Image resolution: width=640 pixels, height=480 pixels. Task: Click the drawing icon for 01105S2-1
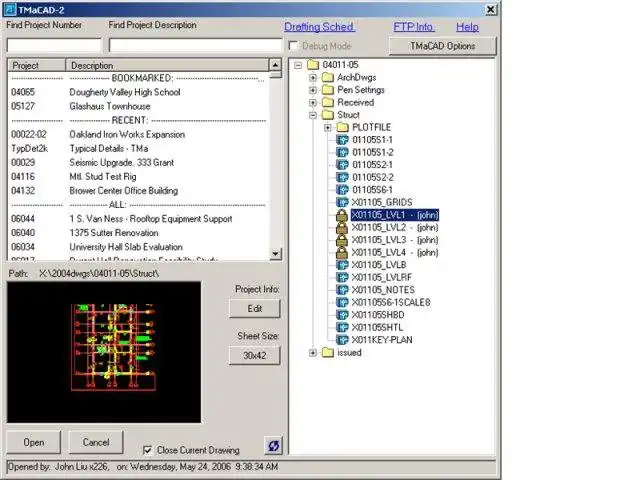coord(342,165)
